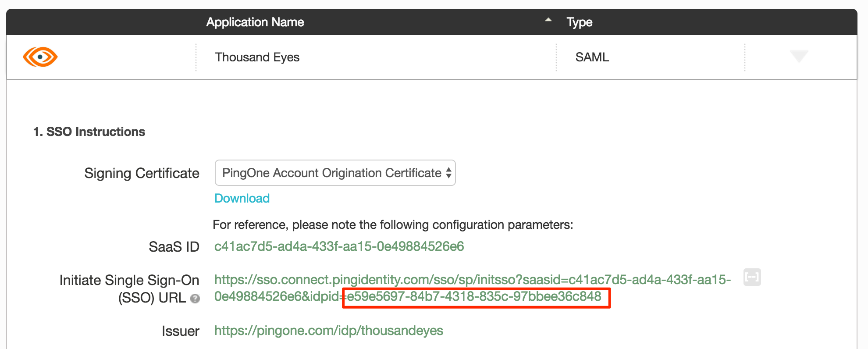The width and height of the screenshot is (868, 349).
Task: Collapse the Thousand Eyes row with the triangle
Action: point(799,56)
